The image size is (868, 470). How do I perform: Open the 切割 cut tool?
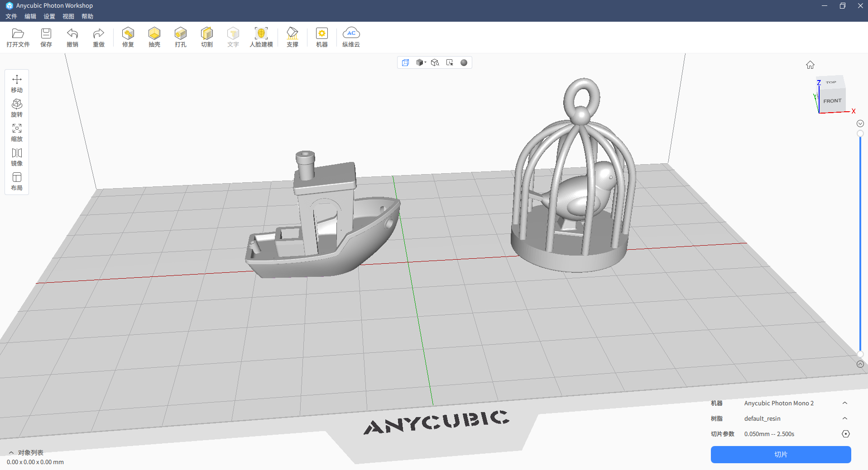click(x=207, y=37)
